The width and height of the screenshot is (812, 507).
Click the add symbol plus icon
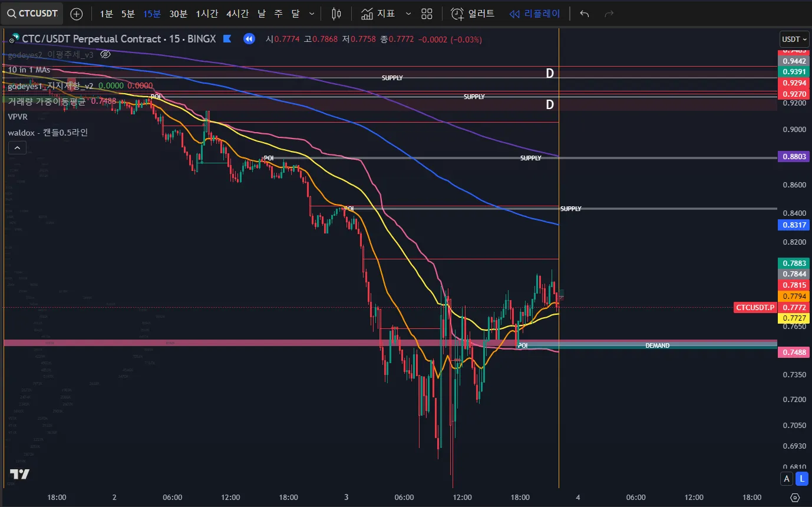77,14
